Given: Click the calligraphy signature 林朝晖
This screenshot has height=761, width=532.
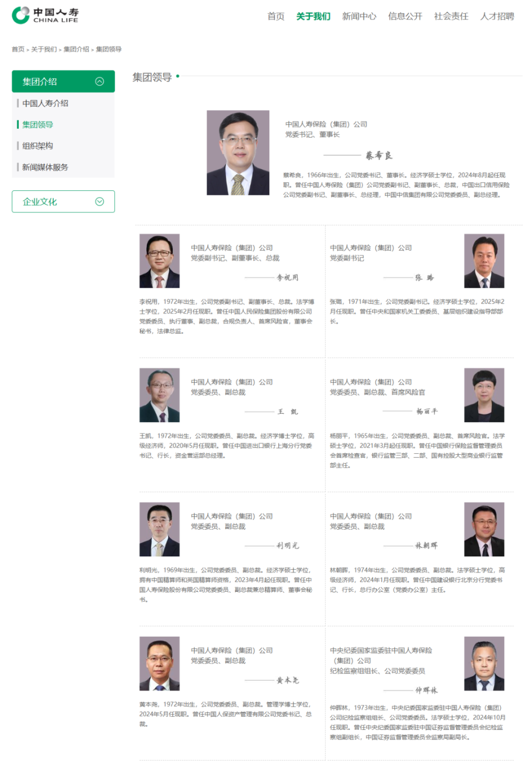Looking at the screenshot, I should pyautogui.click(x=427, y=546).
